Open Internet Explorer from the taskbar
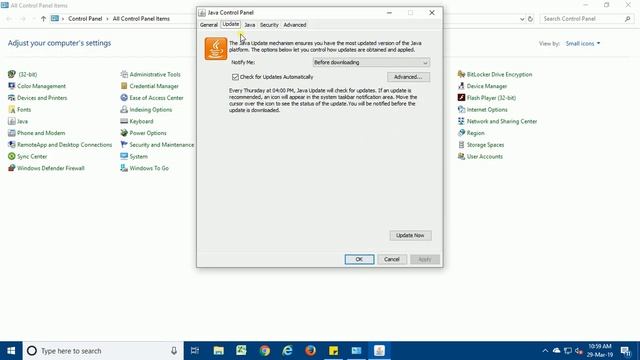 [287, 351]
